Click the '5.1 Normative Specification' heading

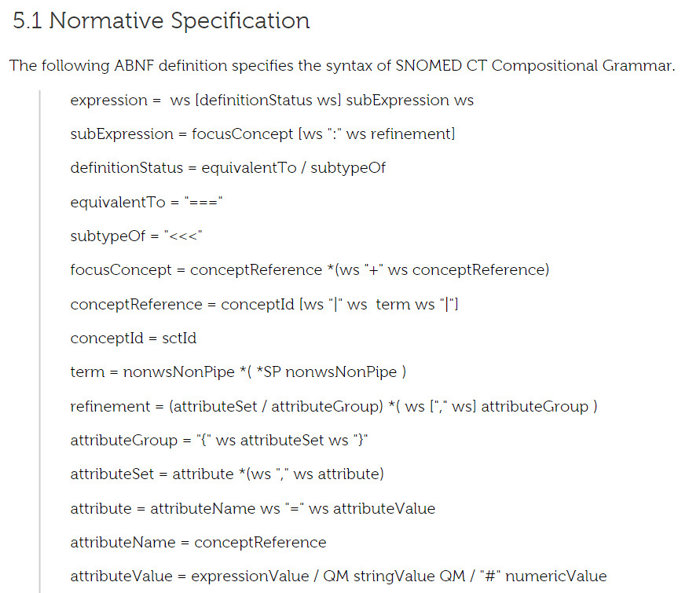[161, 21]
